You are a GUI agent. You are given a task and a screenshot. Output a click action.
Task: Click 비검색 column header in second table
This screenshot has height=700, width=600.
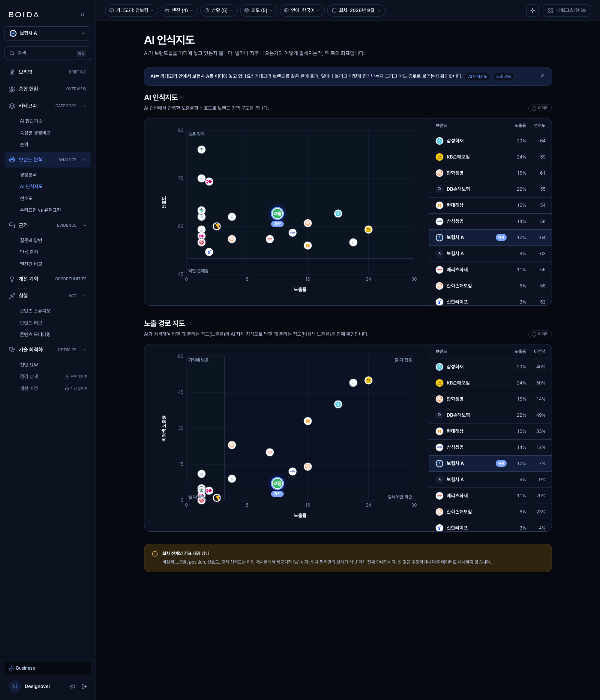coord(540,351)
